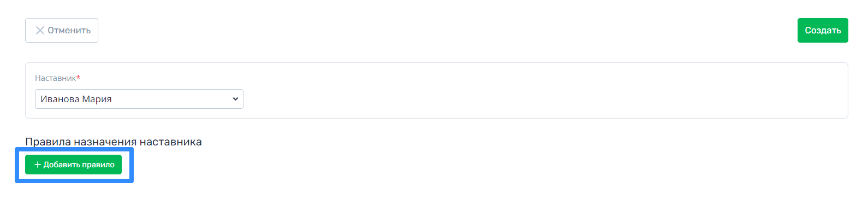Click the word Правила in the section title
868x205 pixels.
click(x=48, y=142)
